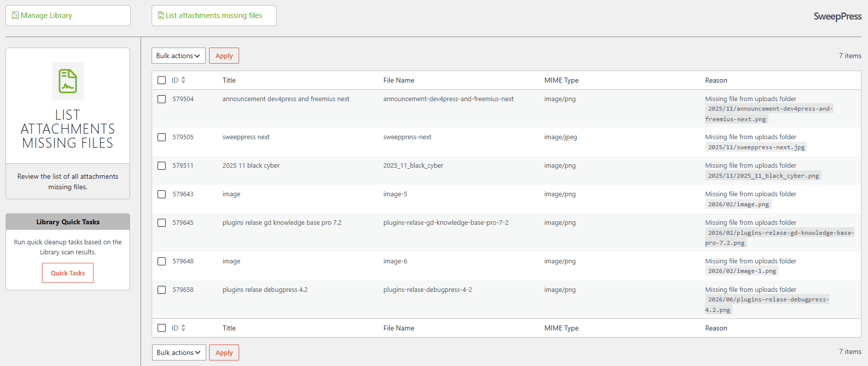
Task: Click path 2025/11/sweeppress-next.jpg
Action: point(756,147)
